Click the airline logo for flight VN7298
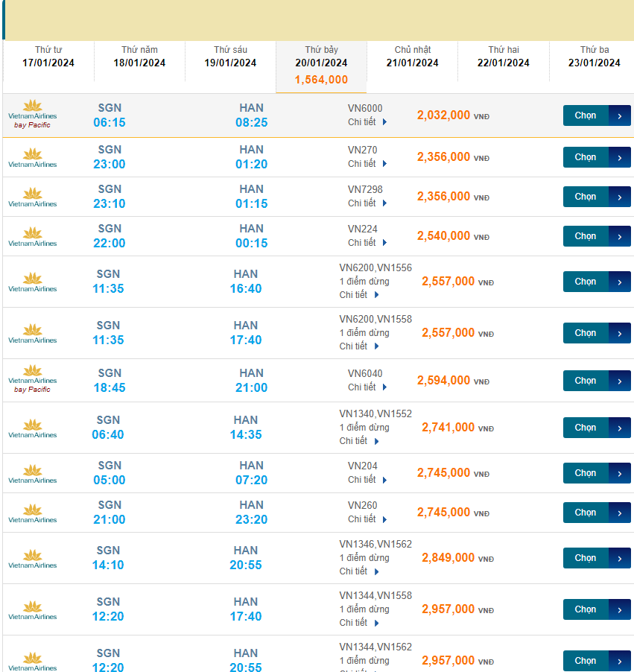 click(32, 197)
